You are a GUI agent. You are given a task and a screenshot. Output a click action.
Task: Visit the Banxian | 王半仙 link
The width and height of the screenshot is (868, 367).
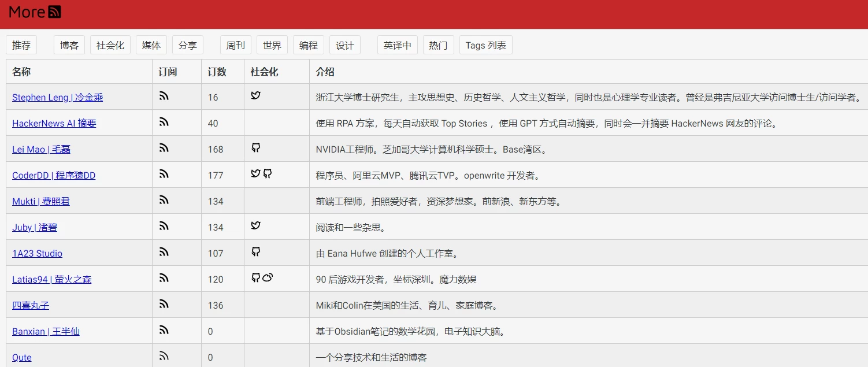pyautogui.click(x=46, y=332)
